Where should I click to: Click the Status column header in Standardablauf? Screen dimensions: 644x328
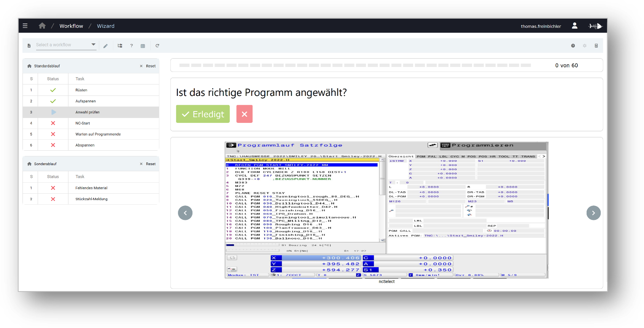53,79
